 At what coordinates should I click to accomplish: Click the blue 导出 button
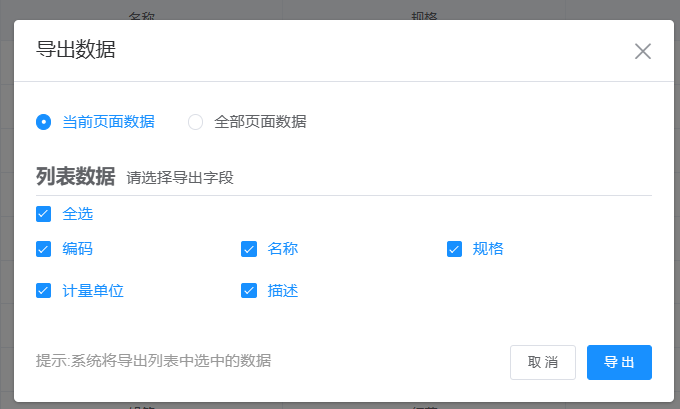619,362
